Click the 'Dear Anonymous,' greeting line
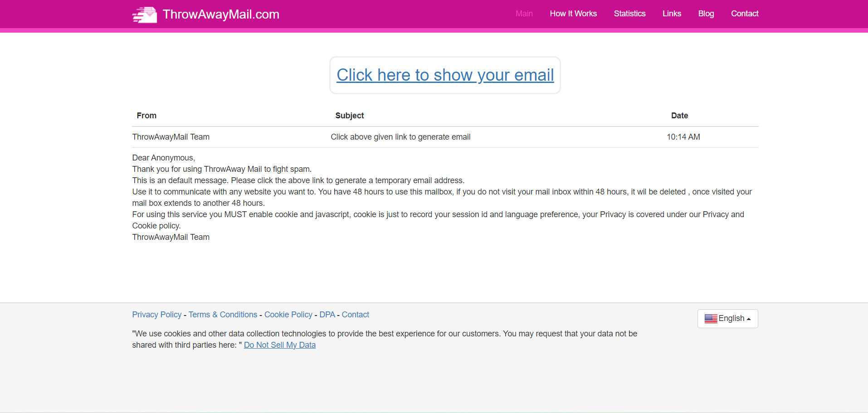Image resolution: width=868 pixels, height=413 pixels. (163, 158)
